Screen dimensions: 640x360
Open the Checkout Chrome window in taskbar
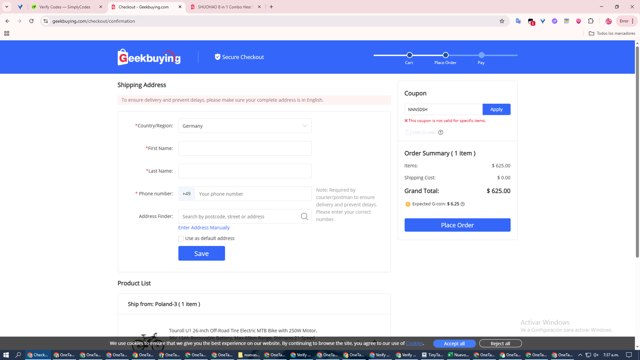[38, 355]
